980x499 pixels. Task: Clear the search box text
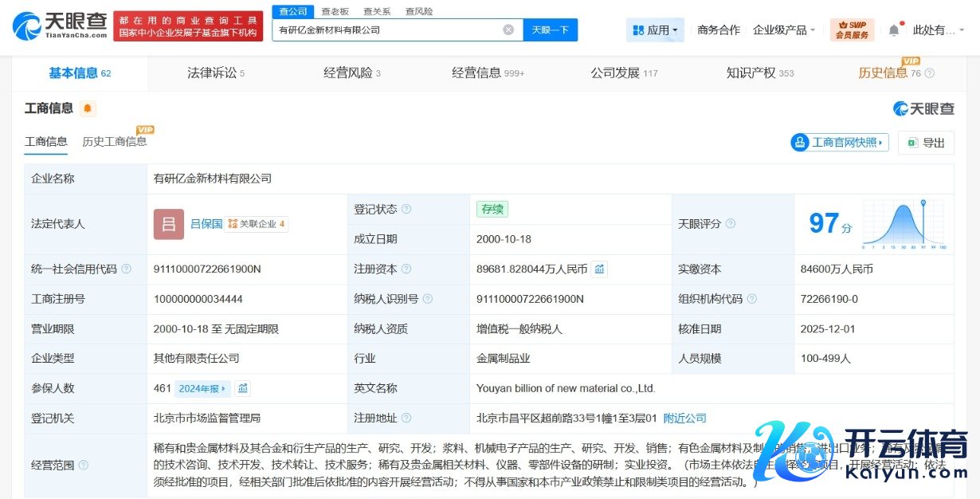click(508, 30)
